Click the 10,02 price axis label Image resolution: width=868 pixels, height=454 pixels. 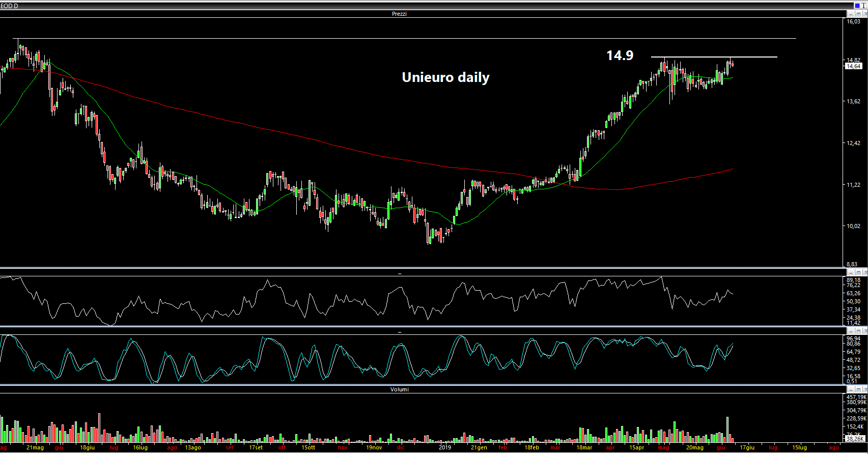853,226
